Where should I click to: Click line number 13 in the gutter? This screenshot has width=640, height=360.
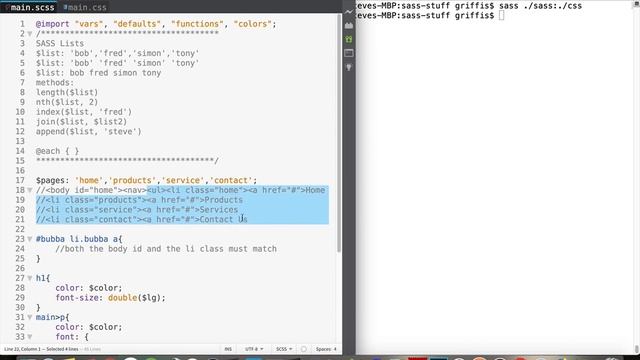[20, 141]
